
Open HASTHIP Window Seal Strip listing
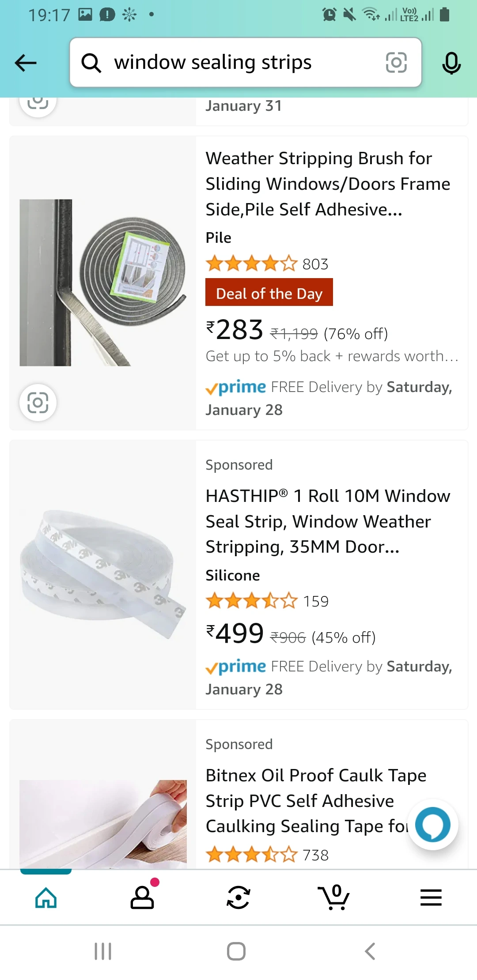tap(328, 521)
